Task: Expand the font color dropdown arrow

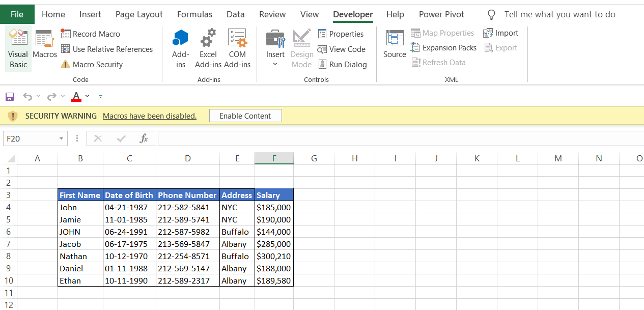Action: pos(87,96)
